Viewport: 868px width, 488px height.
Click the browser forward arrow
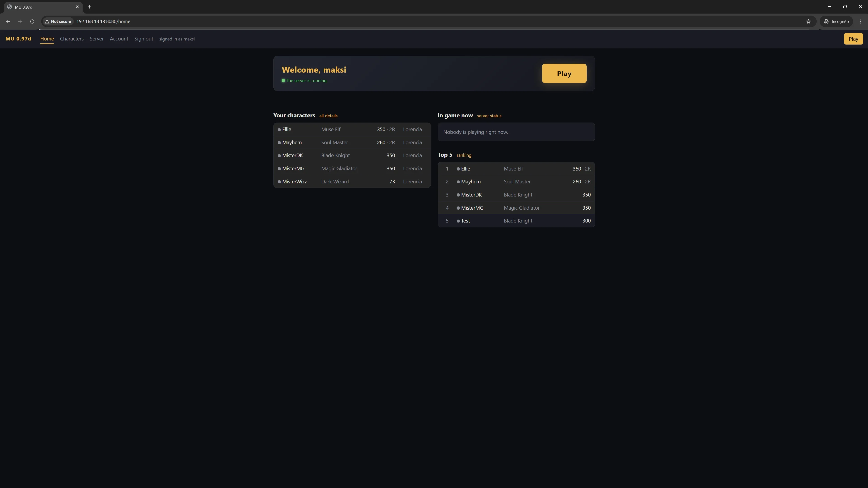[20, 21]
